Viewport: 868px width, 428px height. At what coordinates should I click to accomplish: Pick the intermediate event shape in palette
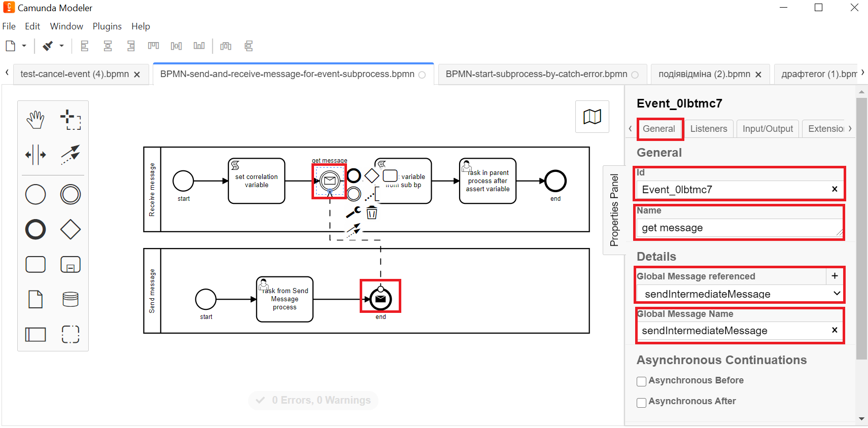coord(71,194)
